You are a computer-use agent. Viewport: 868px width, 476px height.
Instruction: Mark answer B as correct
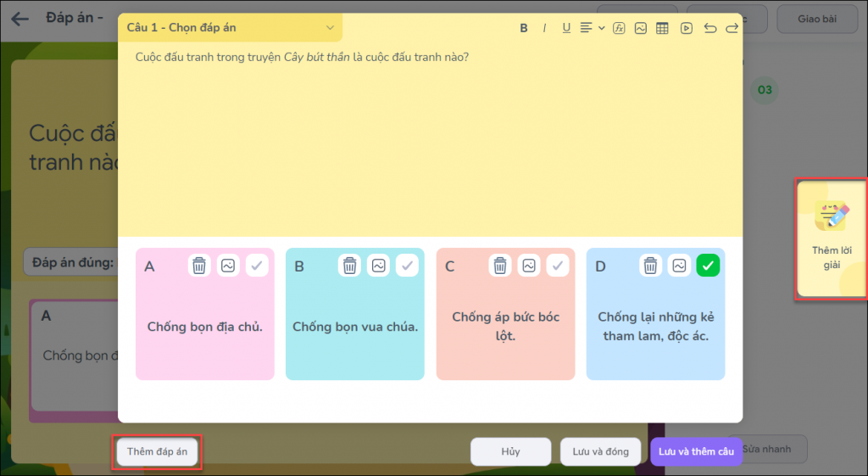click(x=408, y=266)
